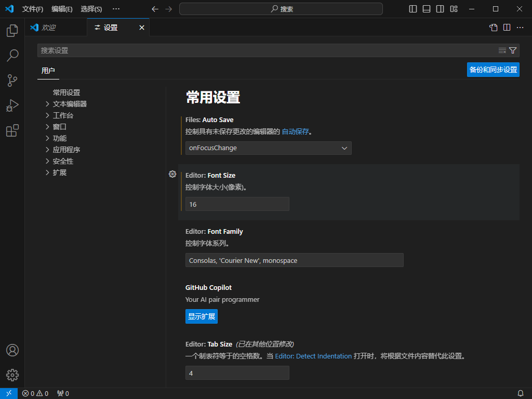Open the Explorer view in the activity bar

12,31
